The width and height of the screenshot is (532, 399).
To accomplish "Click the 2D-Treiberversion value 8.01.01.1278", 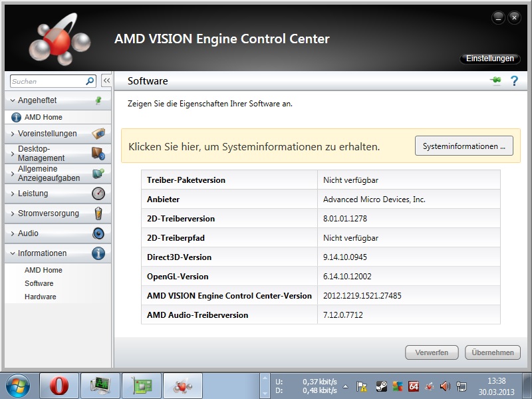I will tap(344, 219).
